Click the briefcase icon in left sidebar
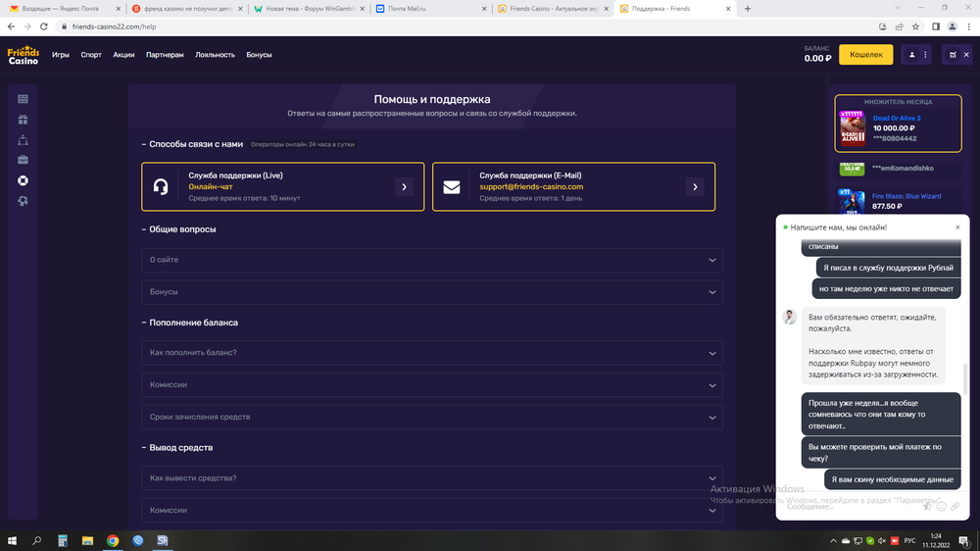This screenshot has width=980, height=551. (x=23, y=160)
